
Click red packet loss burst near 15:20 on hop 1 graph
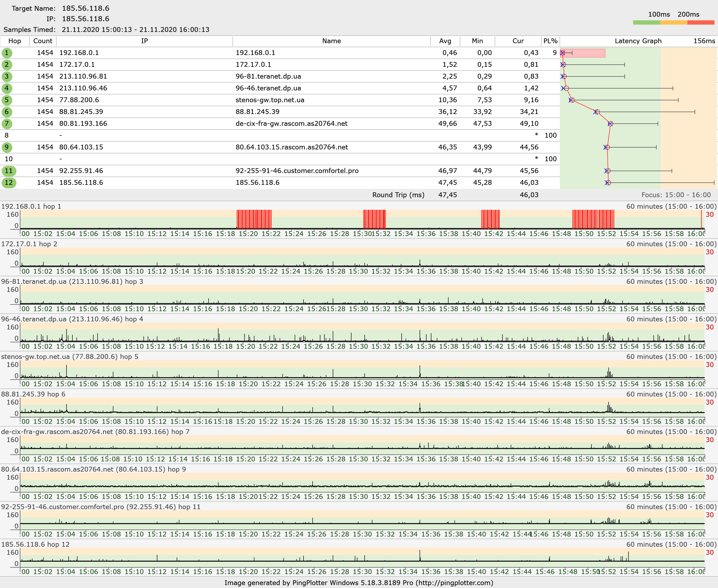point(254,219)
